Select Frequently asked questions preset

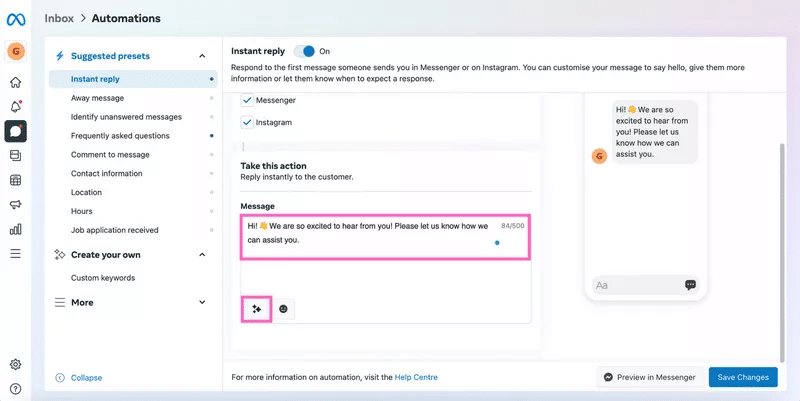pyautogui.click(x=133, y=136)
